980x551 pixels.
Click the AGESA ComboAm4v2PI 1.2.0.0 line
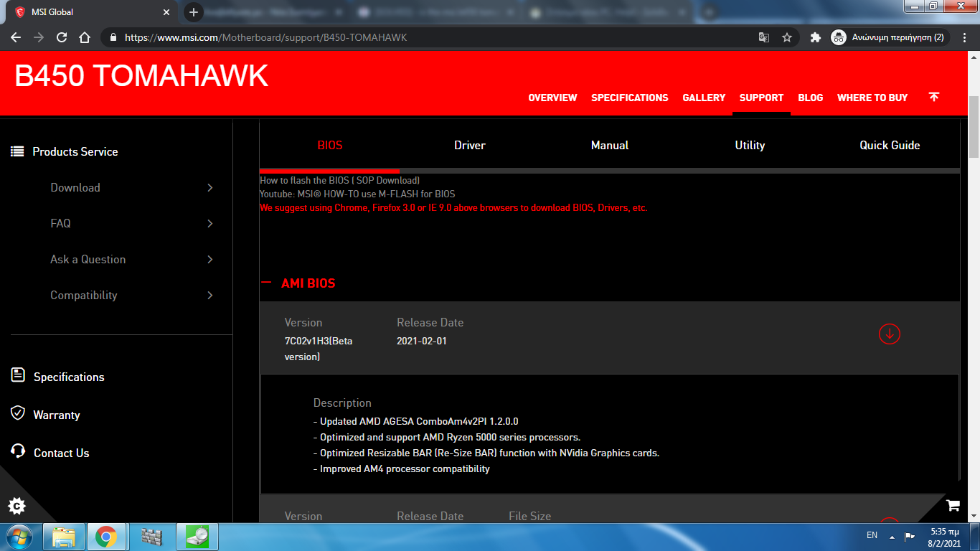(416, 421)
